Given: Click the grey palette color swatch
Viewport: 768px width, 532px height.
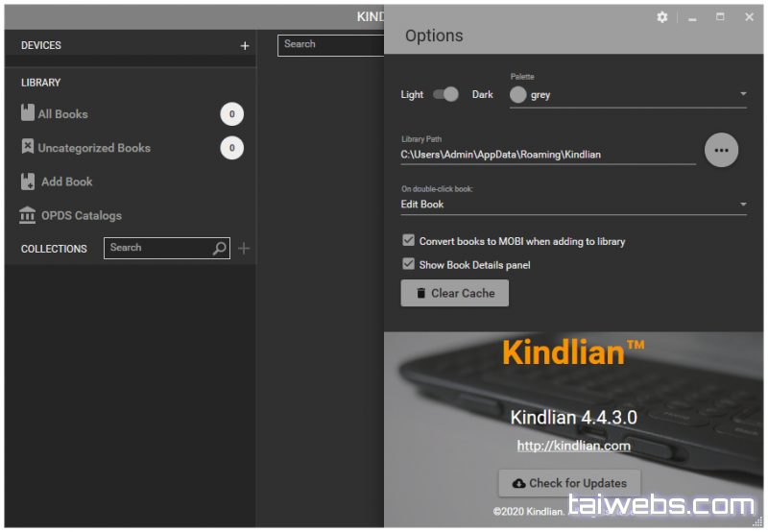Looking at the screenshot, I should 518,94.
